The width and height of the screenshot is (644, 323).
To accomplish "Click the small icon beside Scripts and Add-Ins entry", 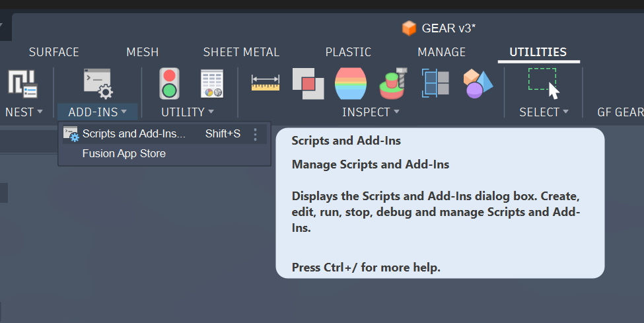I will click(71, 134).
